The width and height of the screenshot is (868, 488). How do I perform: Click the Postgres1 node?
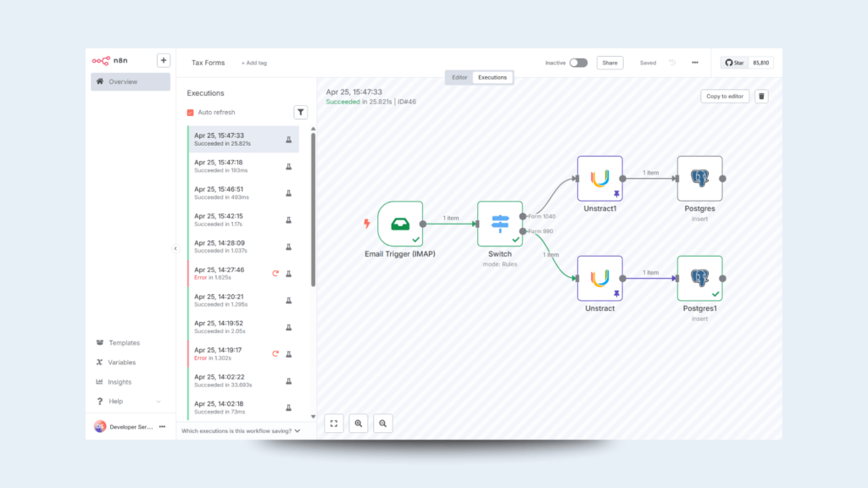pos(699,278)
